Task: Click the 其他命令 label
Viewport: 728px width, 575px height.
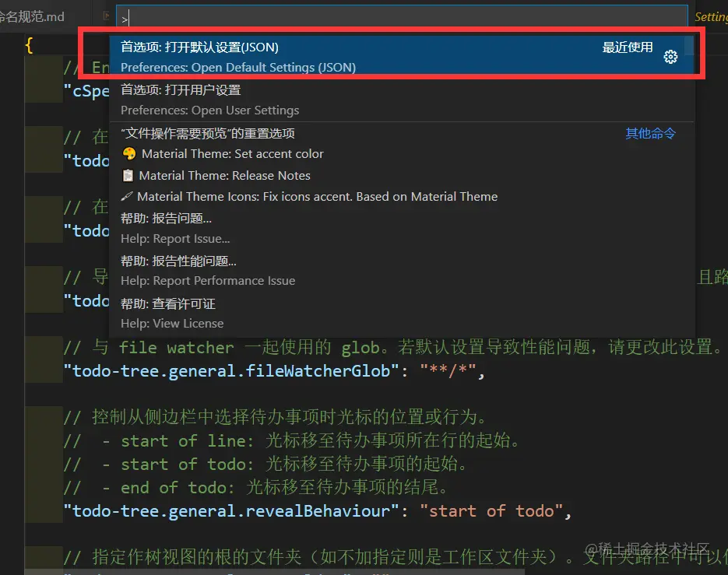Action: pyautogui.click(x=650, y=134)
